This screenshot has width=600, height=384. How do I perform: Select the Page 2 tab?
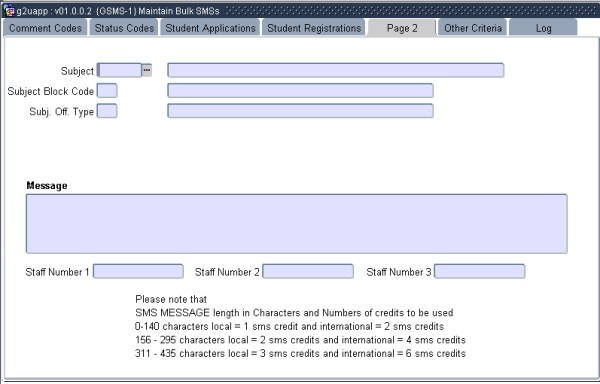tap(402, 28)
